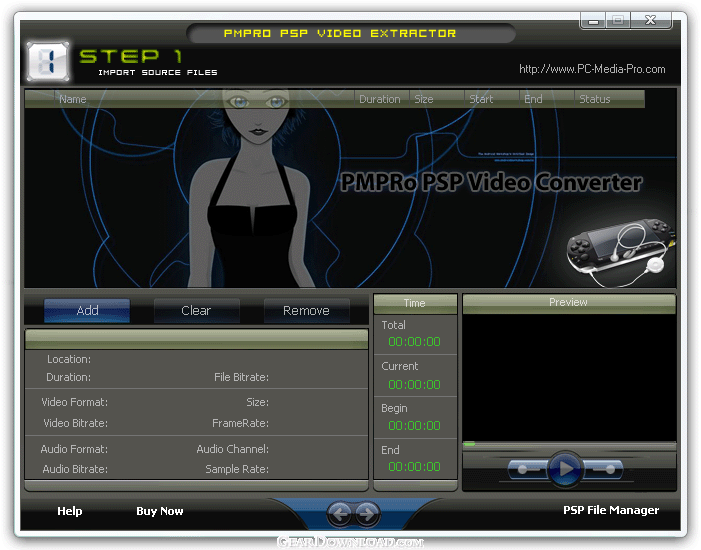Clear the source file list
This screenshot has height=550, width=701.
click(x=196, y=310)
